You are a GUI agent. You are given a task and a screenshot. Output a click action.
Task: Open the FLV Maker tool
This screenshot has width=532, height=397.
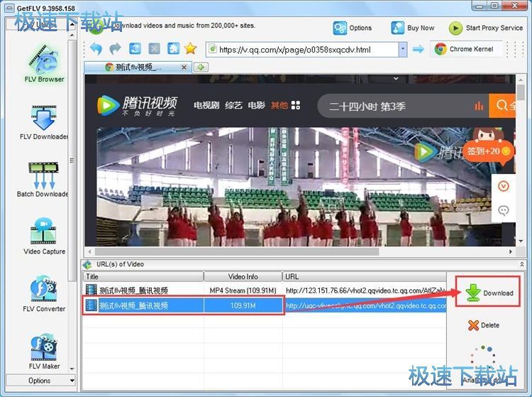coord(44,352)
